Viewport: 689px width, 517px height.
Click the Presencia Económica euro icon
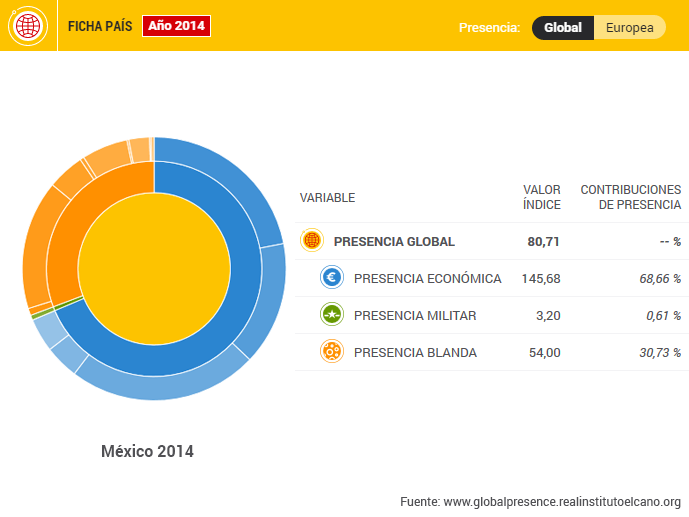tap(332, 278)
